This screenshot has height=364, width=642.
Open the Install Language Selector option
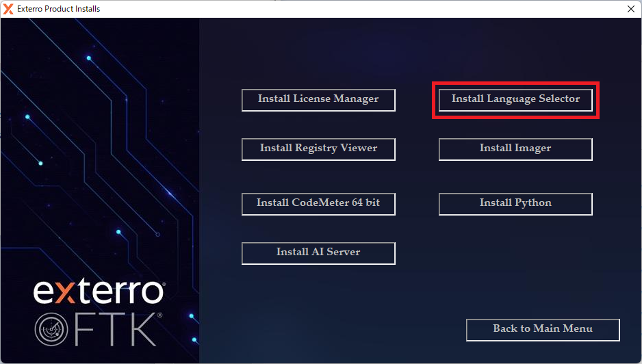coord(515,100)
